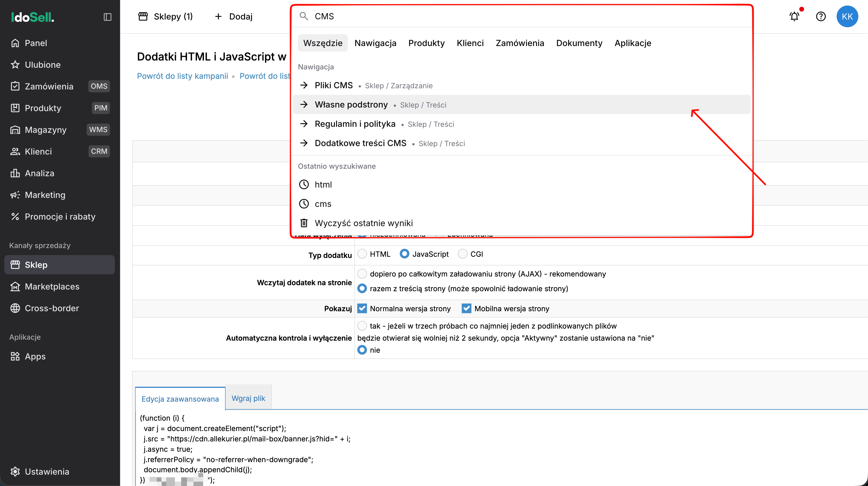
Task: Switch to the Produkty search tab
Action: pyautogui.click(x=427, y=43)
